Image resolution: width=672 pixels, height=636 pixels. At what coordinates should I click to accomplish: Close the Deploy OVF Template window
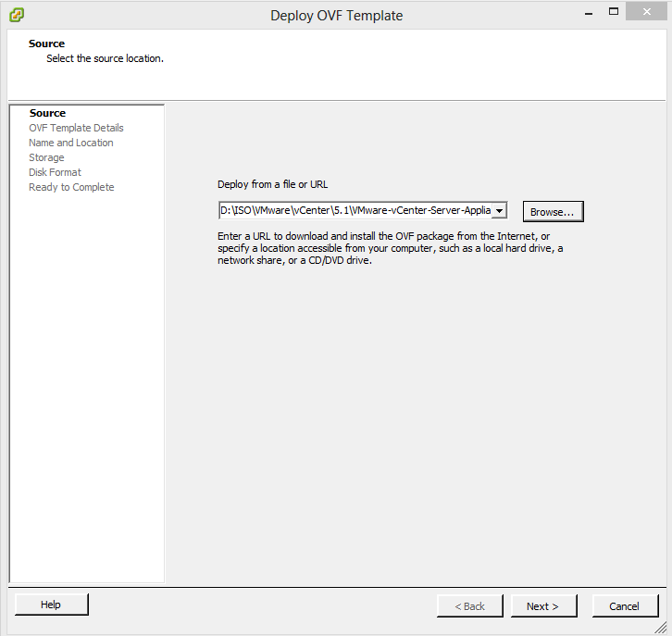647,11
